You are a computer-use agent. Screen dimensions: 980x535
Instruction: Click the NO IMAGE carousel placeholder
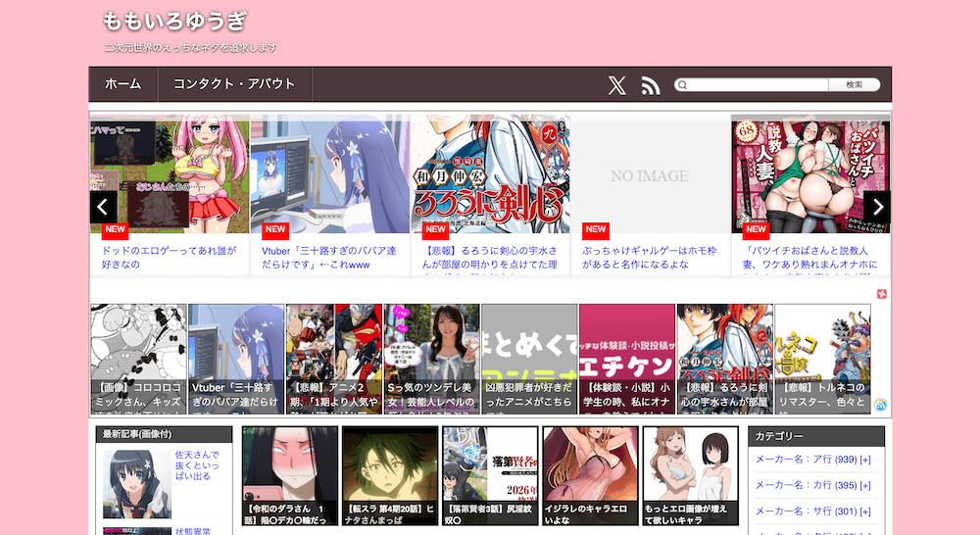pyautogui.click(x=650, y=173)
